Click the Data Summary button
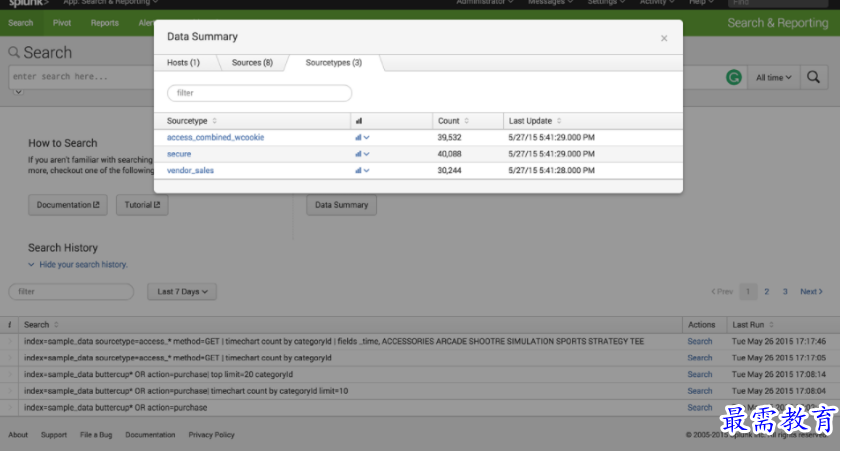Screen dimensions: 844x451 [x=341, y=205]
